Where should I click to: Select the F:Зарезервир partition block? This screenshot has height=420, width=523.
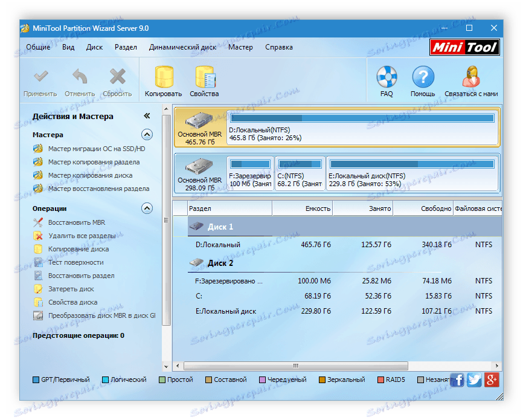tap(250, 173)
